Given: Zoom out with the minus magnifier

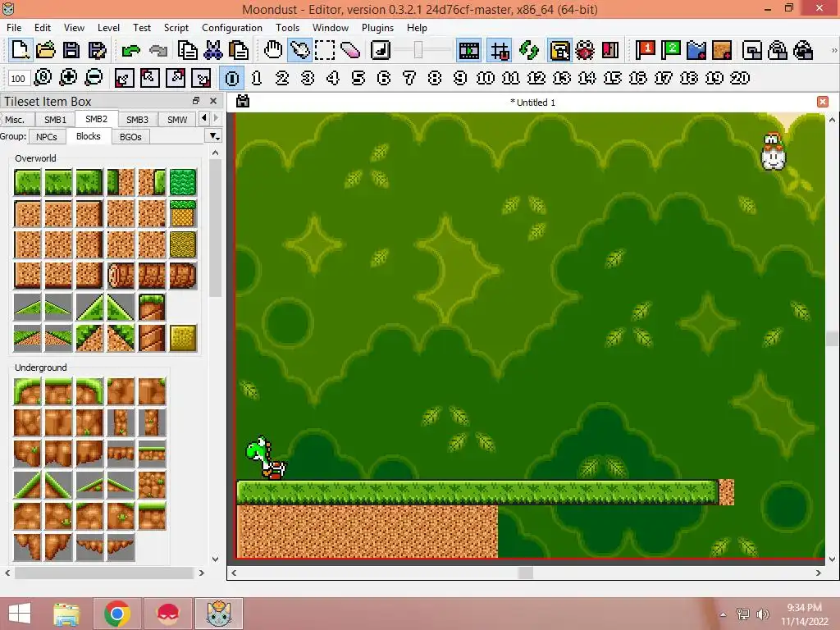Looking at the screenshot, I should pyautogui.click(x=94, y=78).
